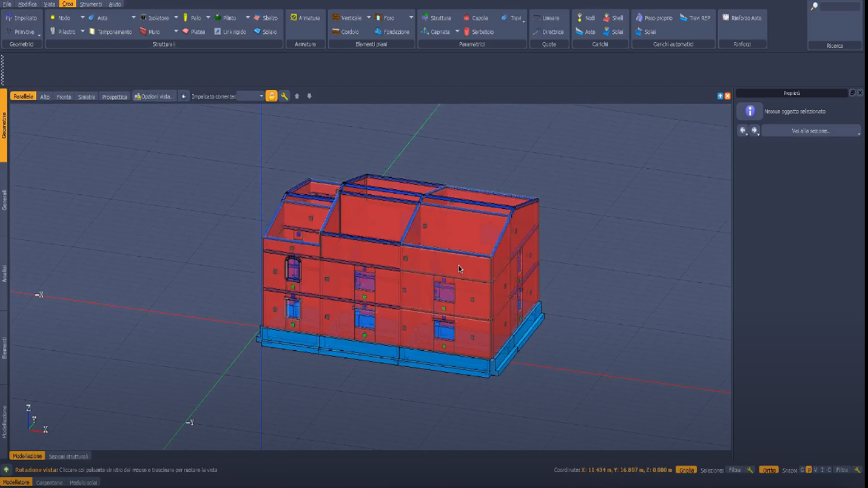Expand the Muro dropdown arrow

click(176, 32)
